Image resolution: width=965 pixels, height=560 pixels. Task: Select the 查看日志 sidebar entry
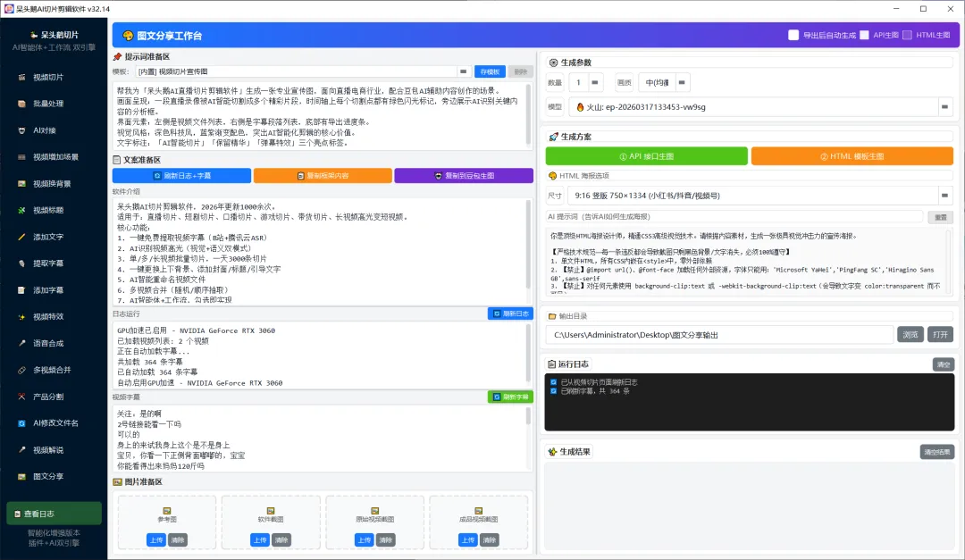(54, 514)
